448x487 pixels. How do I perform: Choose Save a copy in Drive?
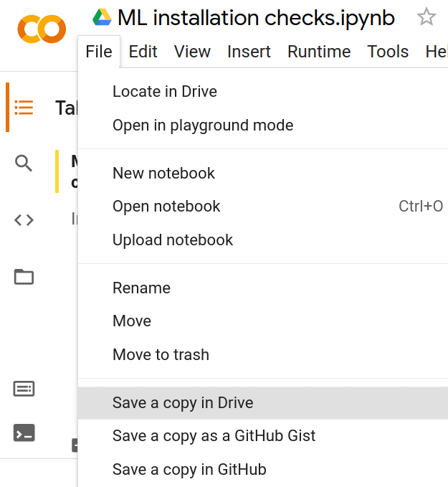pos(263,403)
